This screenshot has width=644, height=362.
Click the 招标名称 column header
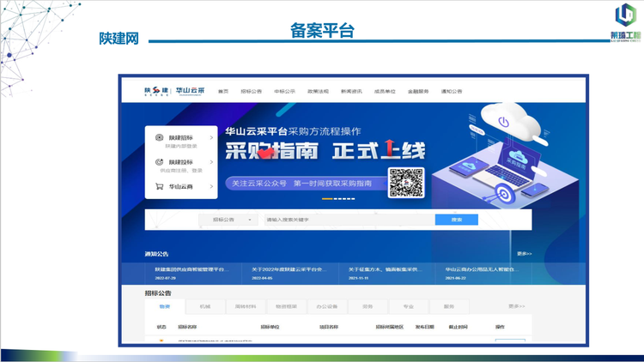tap(187, 327)
